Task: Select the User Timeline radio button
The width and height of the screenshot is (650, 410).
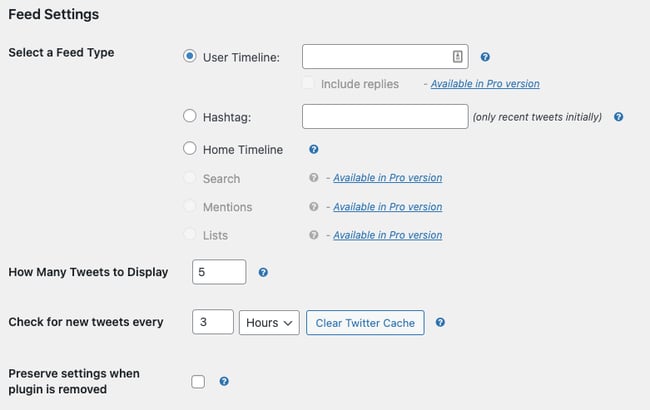Action: coord(190,57)
